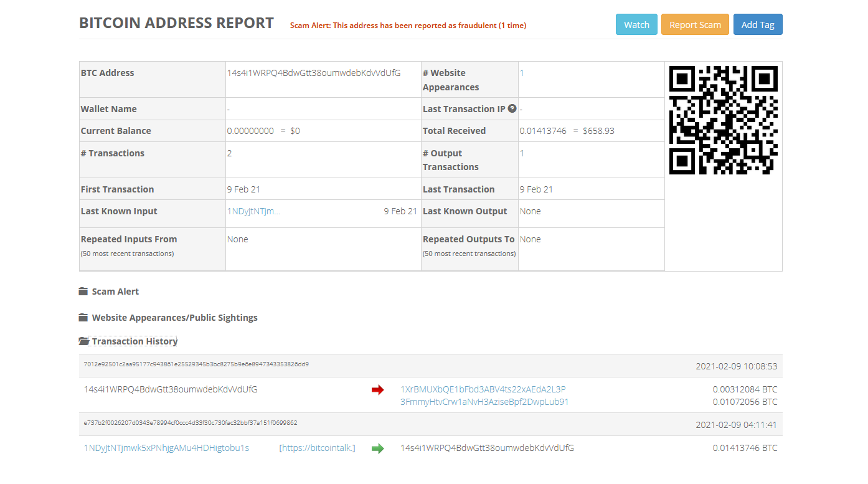
Task: Click the Output Transactions count 1
Action: 522,153
